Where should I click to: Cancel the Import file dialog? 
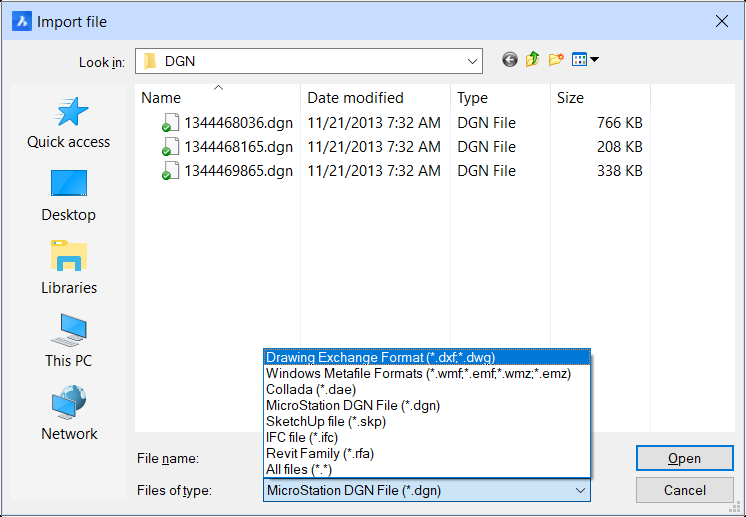coord(684,490)
